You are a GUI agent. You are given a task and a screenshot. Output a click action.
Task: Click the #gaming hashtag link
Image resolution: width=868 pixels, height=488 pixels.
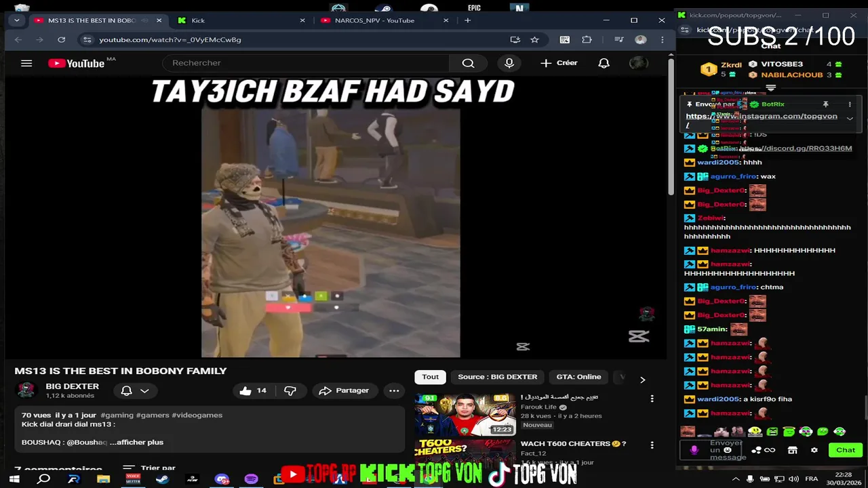tap(117, 415)
